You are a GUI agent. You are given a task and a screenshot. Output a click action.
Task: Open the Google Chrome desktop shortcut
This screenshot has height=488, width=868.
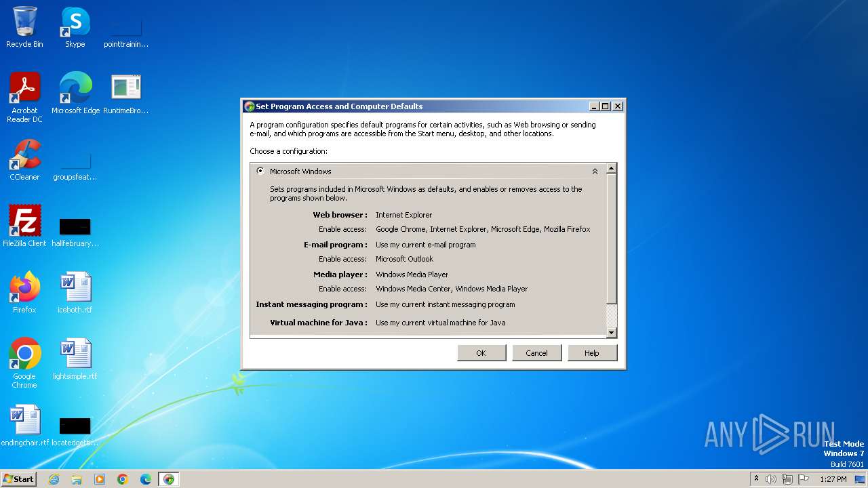(x=24, y=363)
